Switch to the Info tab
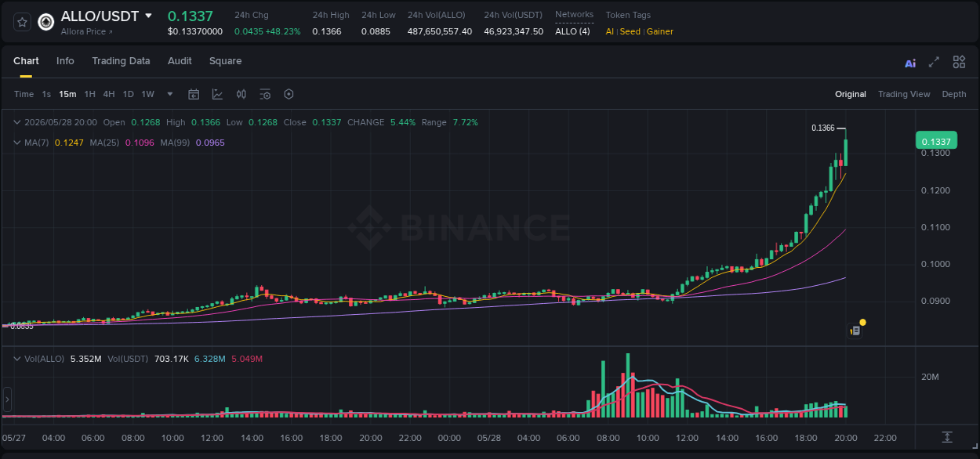 tap(65, 61)
